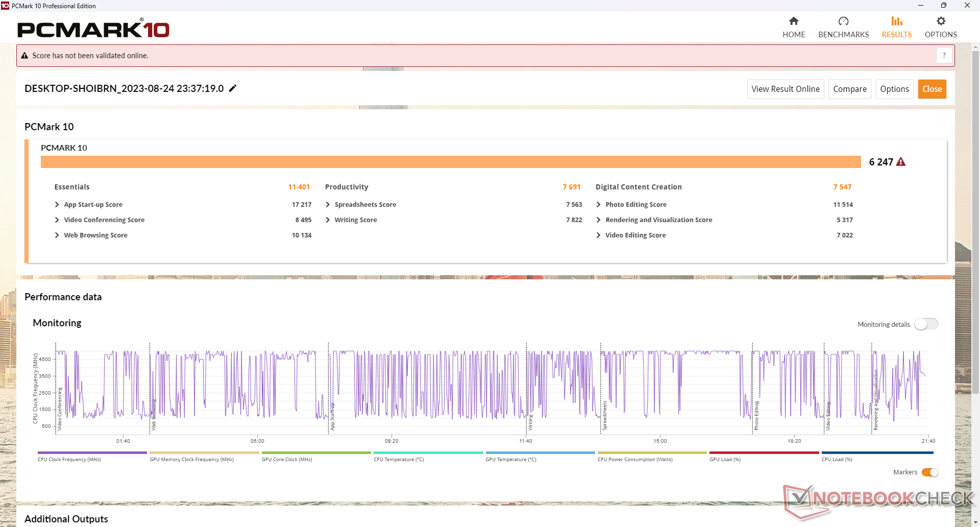
Task: Select GPU Load legend swatch
Action: 764,452
